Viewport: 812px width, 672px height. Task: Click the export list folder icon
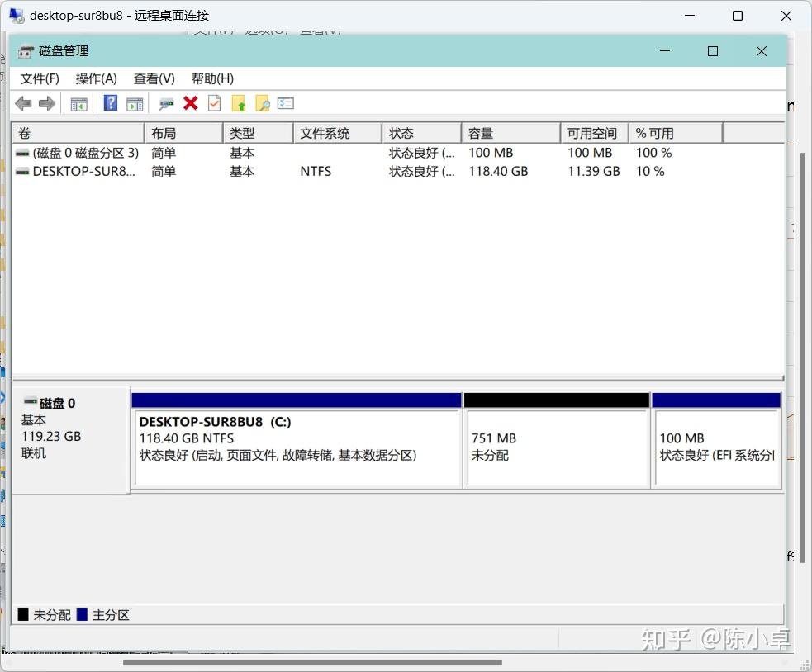click(x=239, y=102)
